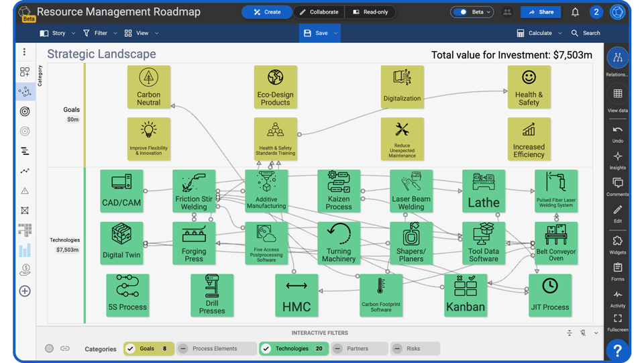Open the Relationships panel icon
This screenshot has height=363, width=644.
(617, 58)
